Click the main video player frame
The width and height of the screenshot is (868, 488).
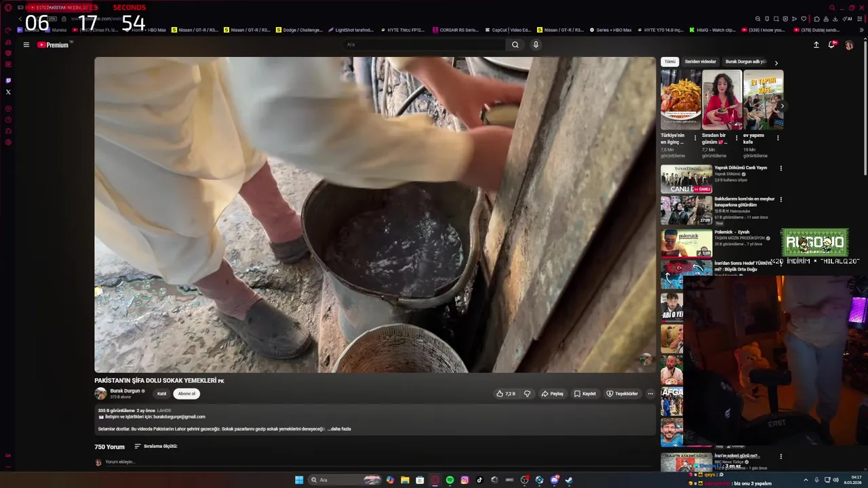(x=375, y=215)
